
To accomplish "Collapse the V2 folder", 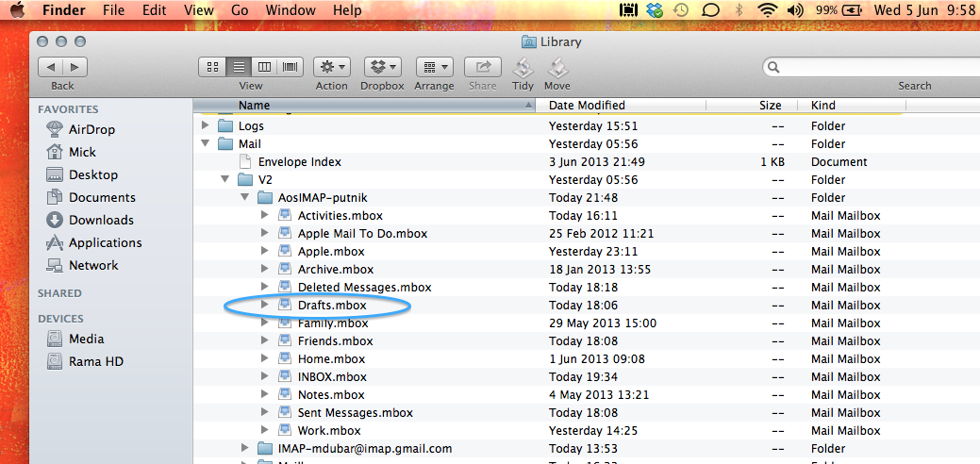I will pos(225,179).
